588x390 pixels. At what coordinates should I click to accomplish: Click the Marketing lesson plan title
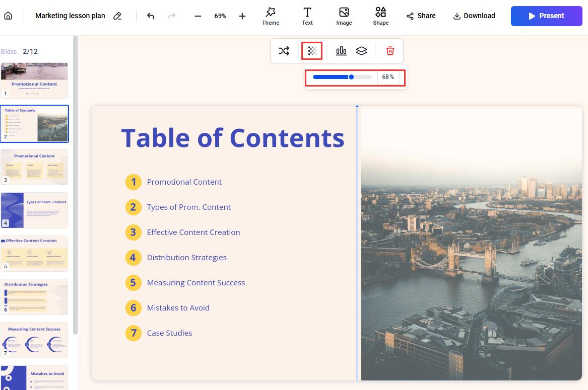[x=70, y=16]
